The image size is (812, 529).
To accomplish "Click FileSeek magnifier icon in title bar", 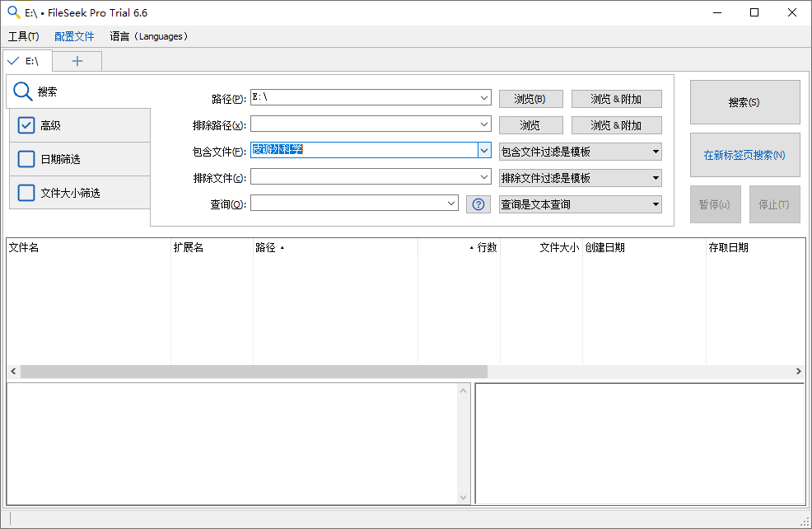I will 14,12.
